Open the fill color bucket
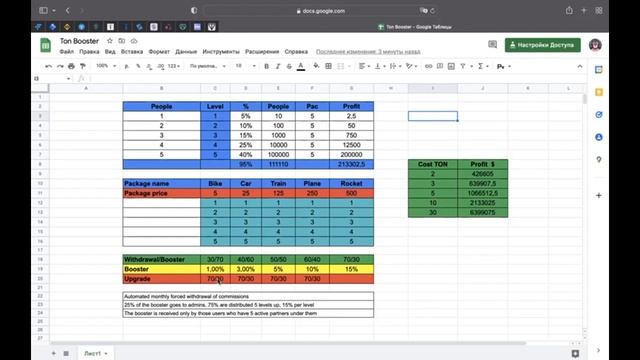 coord(316,66)
